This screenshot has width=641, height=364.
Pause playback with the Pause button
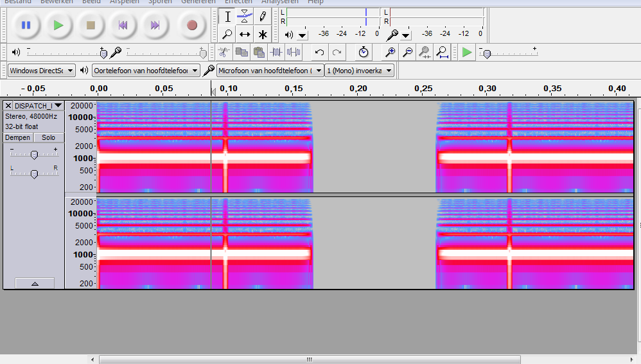click(26, 25)
